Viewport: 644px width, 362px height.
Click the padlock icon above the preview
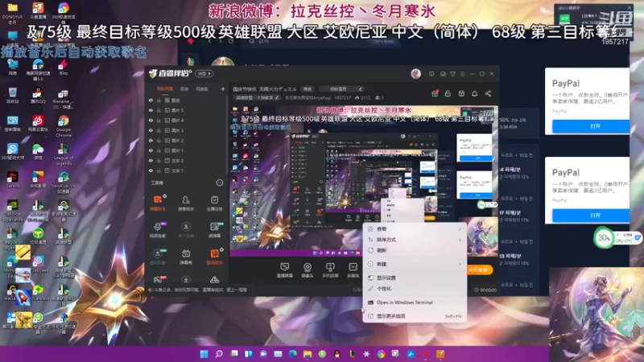448,93
